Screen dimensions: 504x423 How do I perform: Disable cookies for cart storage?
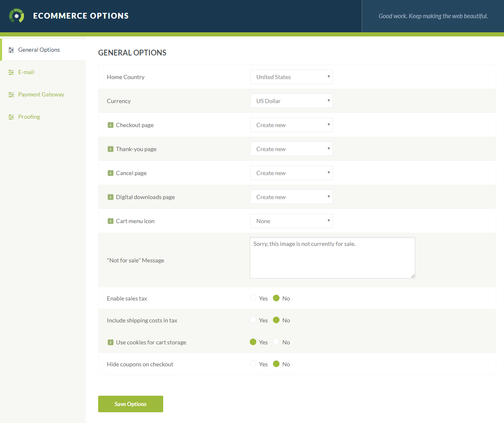tap(276, 342)
